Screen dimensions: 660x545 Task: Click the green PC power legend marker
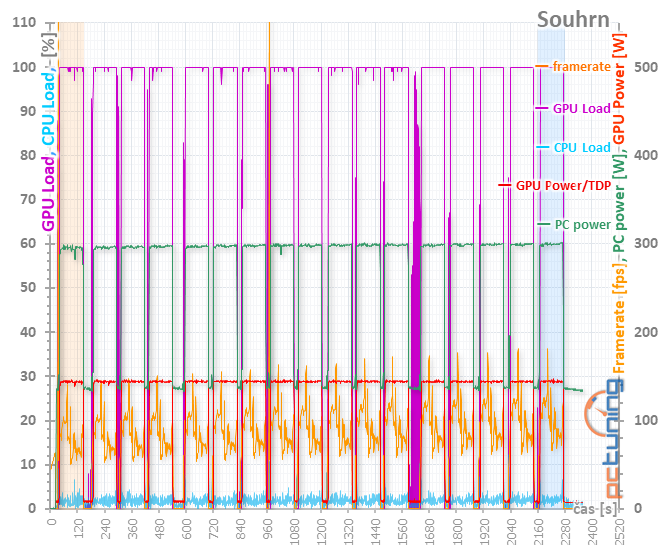[x=544, y=224]
